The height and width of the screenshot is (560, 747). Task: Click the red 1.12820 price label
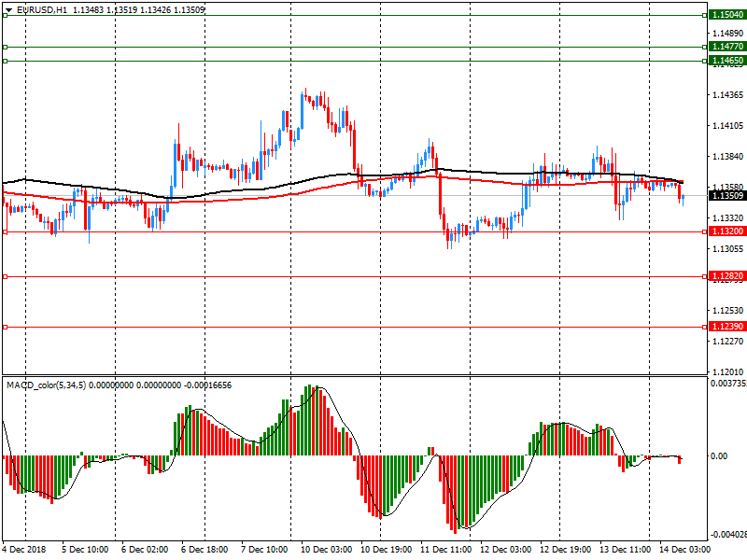point(726,276)
